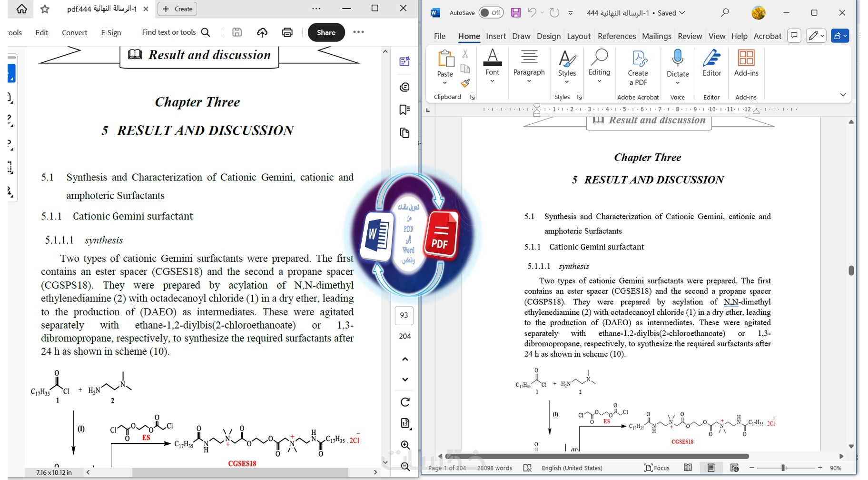Rotate the PDF view in Acrobat
This screenshot has width=868, height=480.
(405, 402)
